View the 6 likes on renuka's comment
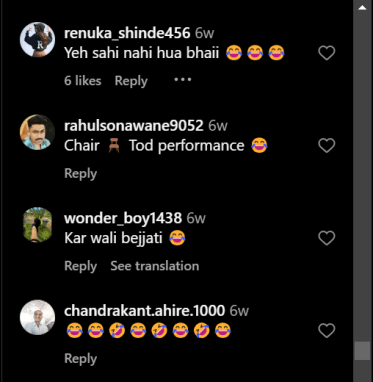Viewport: 373px width, 382px height. pyautogui.click(x=83, y=81)
